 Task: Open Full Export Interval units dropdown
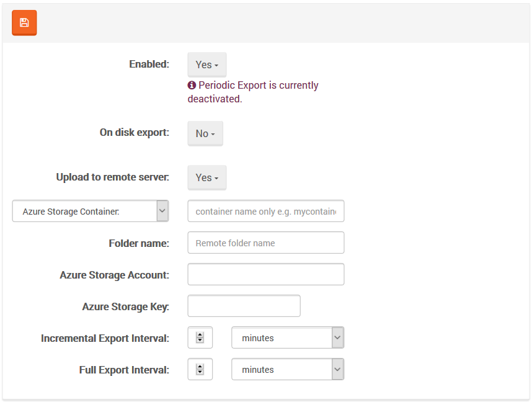tap(288, 369)
